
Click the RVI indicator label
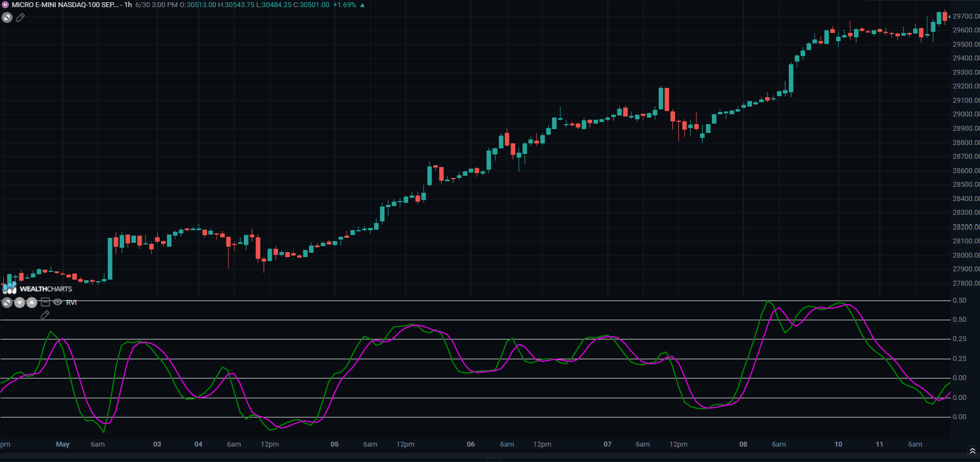pyautogui.click(x=71, y=303)
